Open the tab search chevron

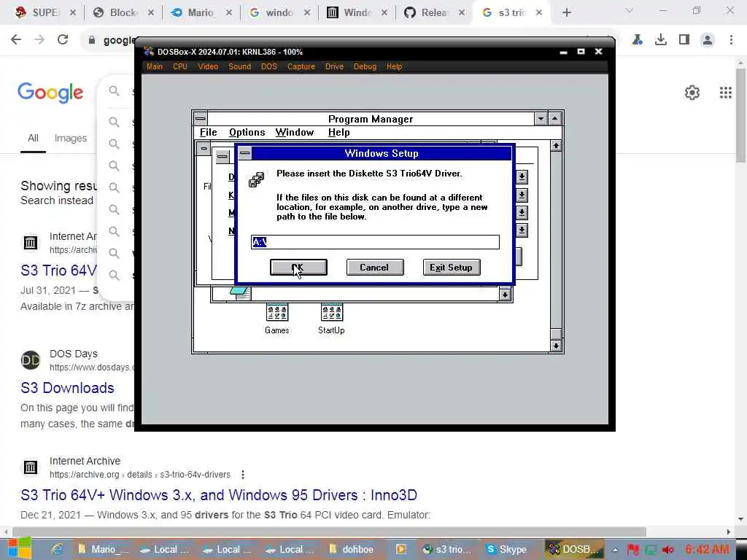[630, 10]
